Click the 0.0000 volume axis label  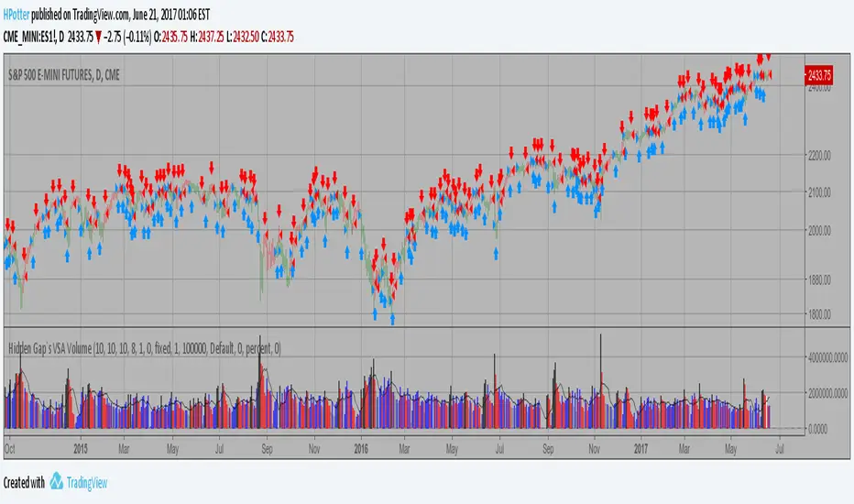click(x=817, y=430)
